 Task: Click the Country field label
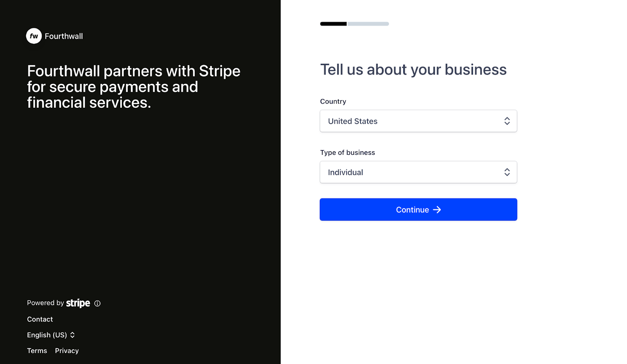(x=333, y=101)
